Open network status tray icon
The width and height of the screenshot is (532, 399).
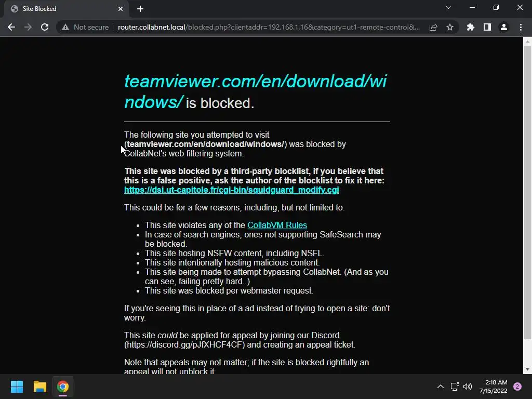pyautogui.click(x=455, y=387)
